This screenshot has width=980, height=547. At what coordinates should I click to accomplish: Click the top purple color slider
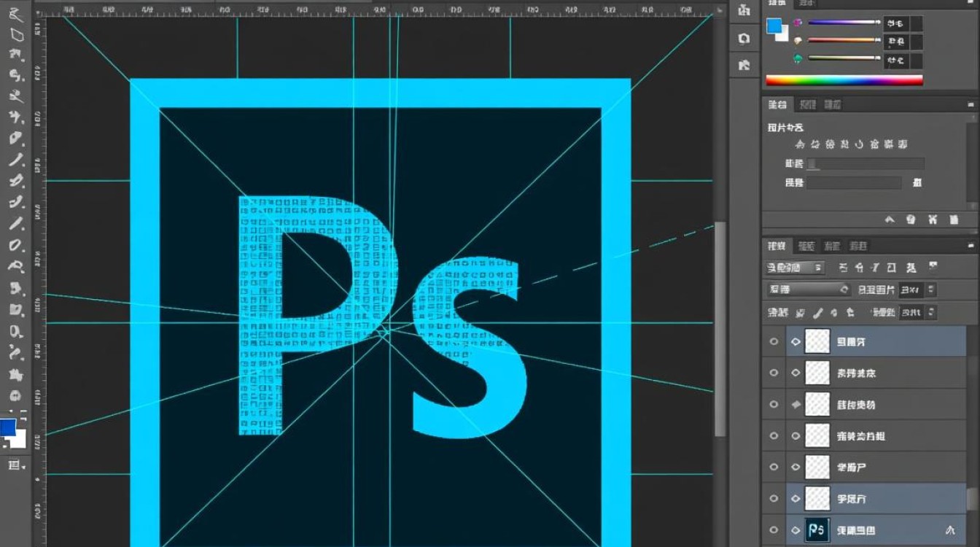pyautogui.click(x=844, y=23)
